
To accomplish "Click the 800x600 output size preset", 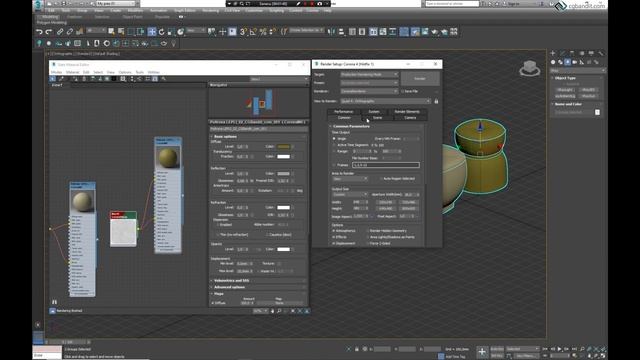I will (x=409, y=209).
